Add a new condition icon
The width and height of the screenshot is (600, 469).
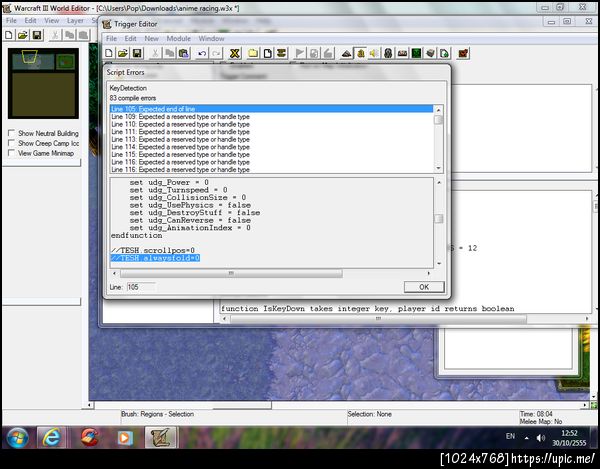[x=314, y=53]
